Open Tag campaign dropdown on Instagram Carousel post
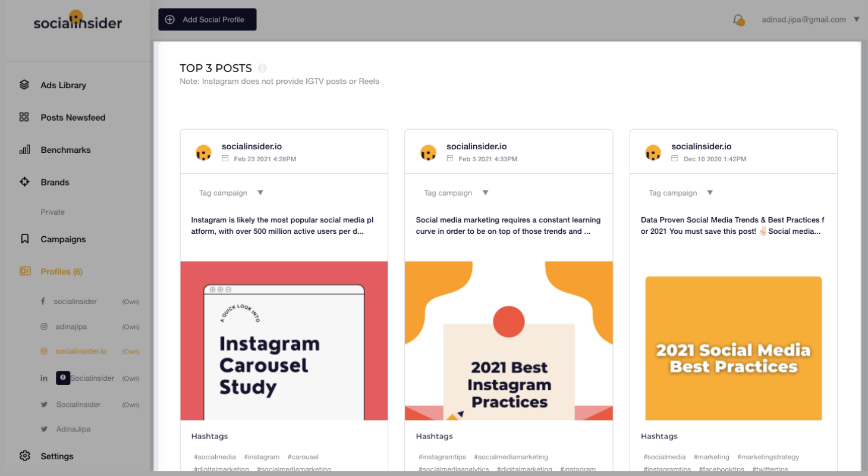Viewport: 868px width, 476px height. click(x=231, y=193)
